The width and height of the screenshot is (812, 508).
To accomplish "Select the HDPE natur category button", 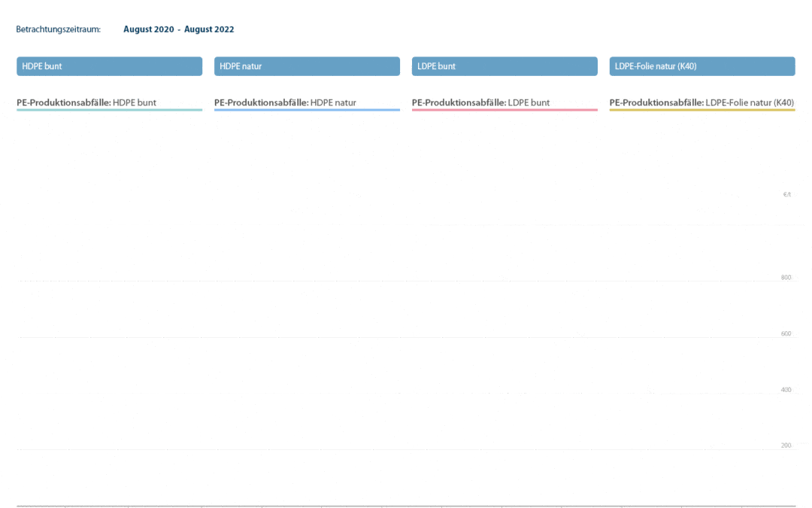I will (x=307, y=66).
